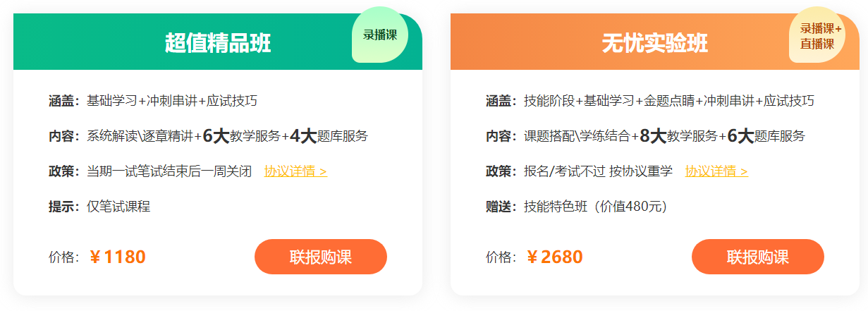Click the orange 录播课+直播课 badge
Viewport: 868px width, 311px height.
pyautogui.click(x=817, y=35)
